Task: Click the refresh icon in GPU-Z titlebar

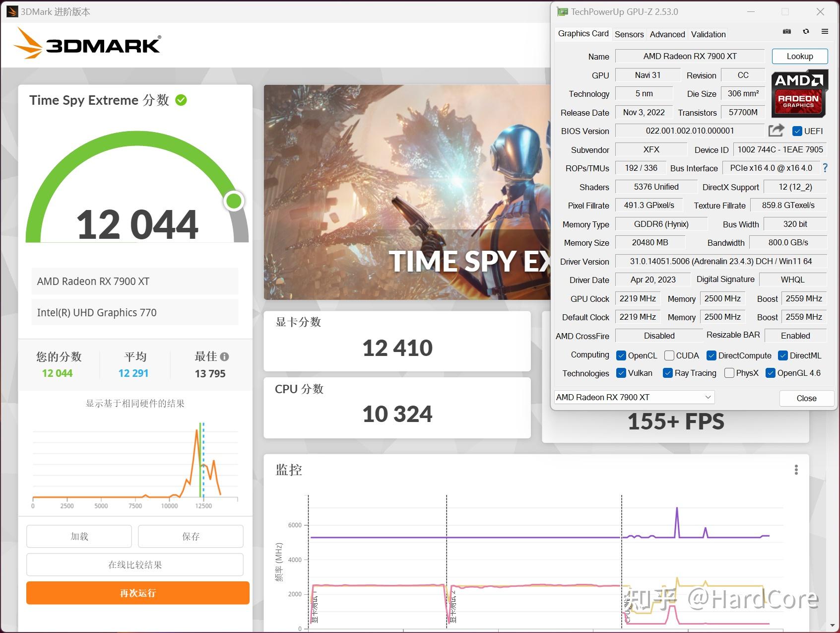Action: (x=806, y=31)
